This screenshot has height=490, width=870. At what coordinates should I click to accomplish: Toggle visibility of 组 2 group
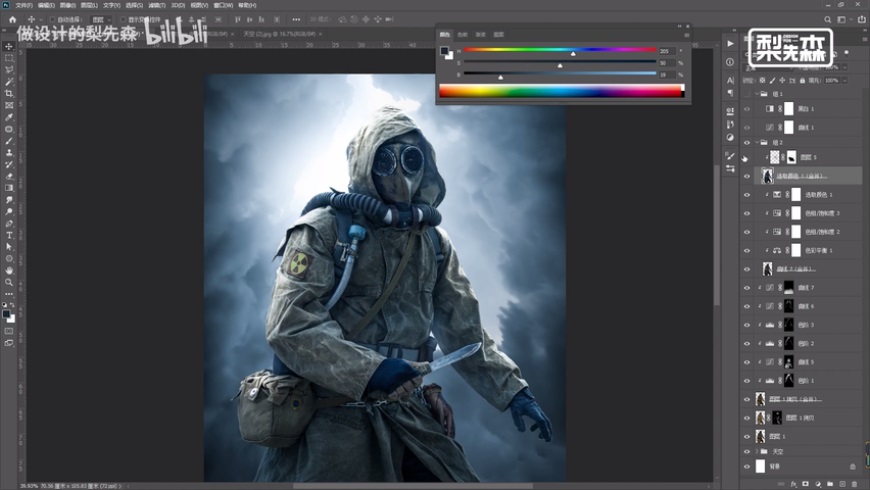coord(747,143)
